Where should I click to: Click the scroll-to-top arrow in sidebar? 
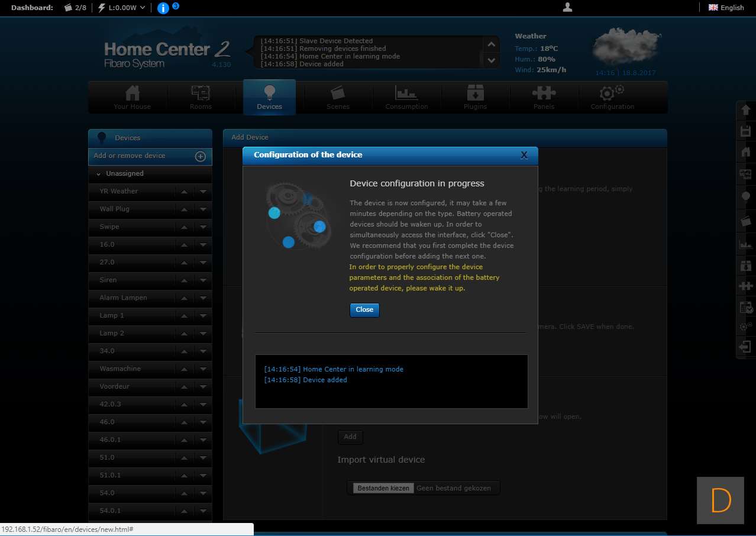pyautogui.click(x=745, y=110)
